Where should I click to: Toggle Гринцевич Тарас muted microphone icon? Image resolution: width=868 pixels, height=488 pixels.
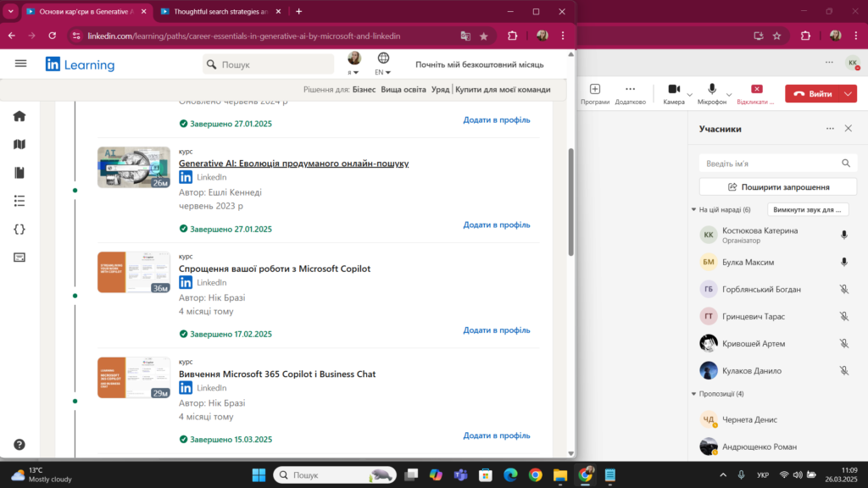tap(843, 317)
